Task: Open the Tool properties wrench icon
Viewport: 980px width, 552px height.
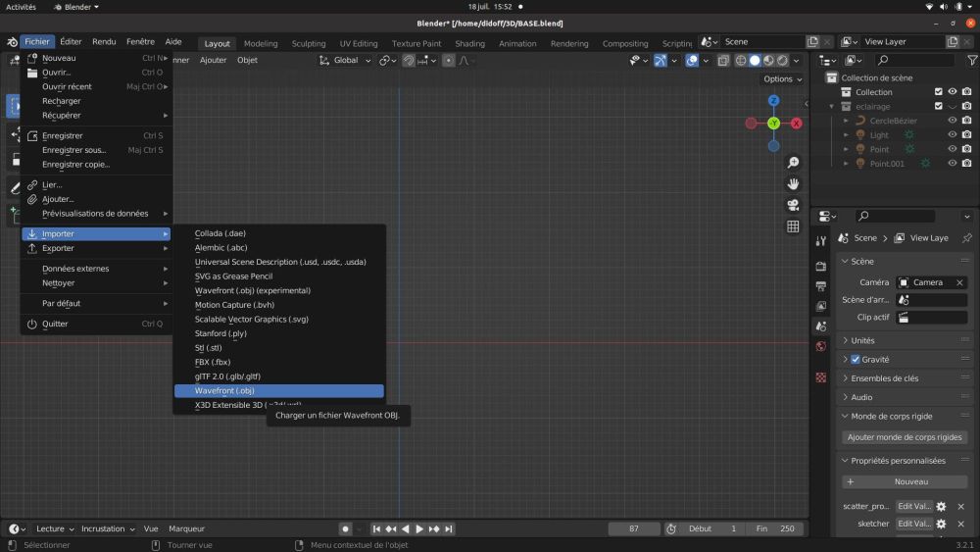Action: 820,240
